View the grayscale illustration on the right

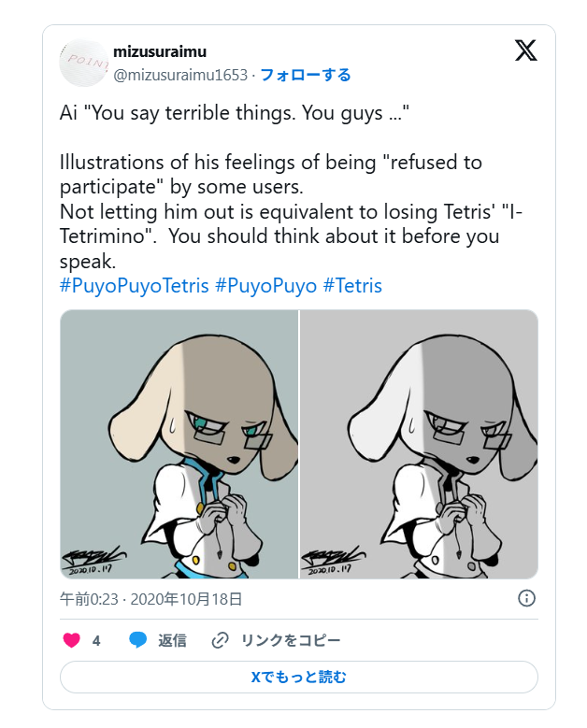419,444
